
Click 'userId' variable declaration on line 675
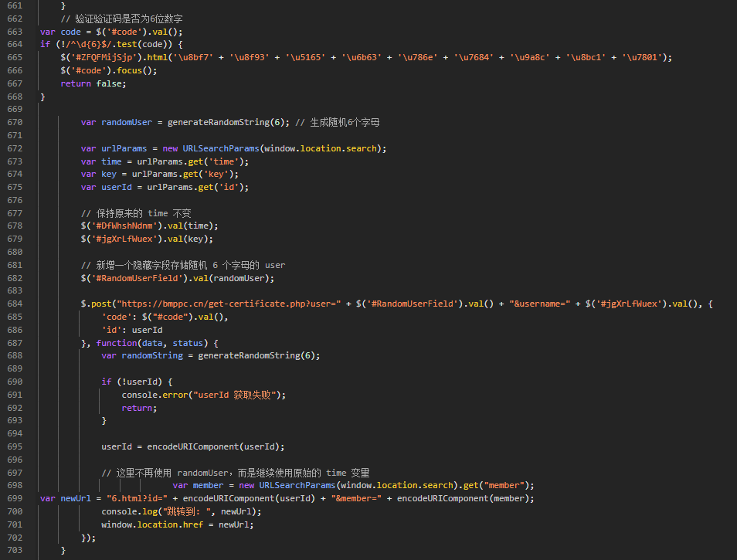tap(117, 187)
